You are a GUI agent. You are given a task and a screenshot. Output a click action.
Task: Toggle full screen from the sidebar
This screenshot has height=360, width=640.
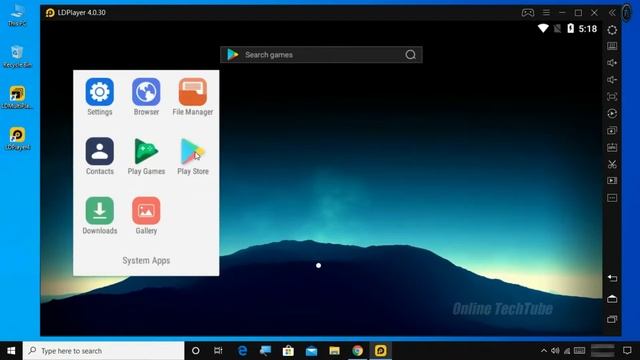[x=612, y=97]
